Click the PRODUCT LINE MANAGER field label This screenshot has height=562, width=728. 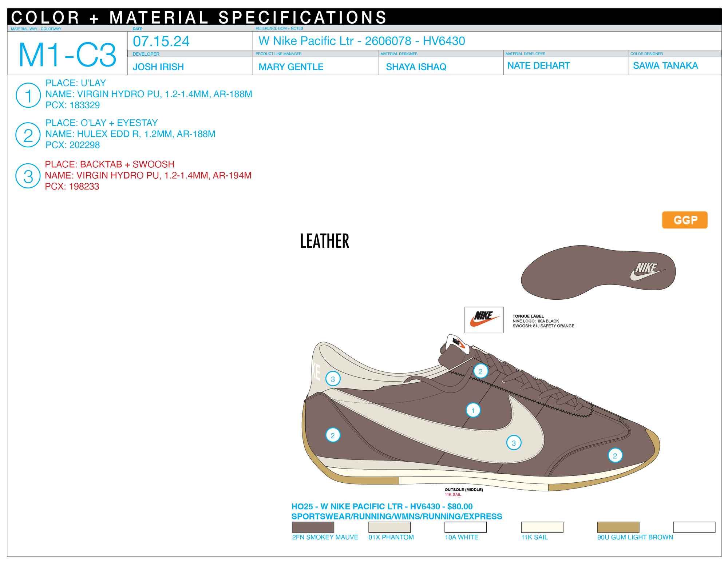click(278, 54)
